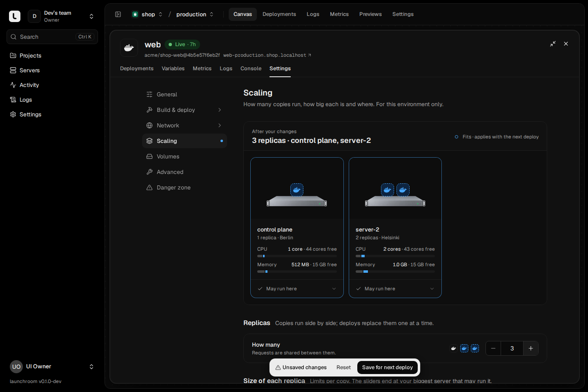This screenshot has height=392, width=588.
Task: Open web service Variables tab
Action: tap(173, 69)
